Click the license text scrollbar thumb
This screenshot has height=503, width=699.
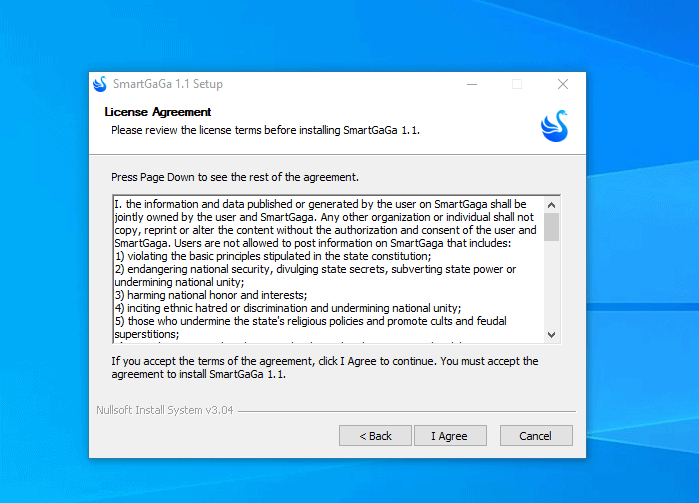click(551, 227)
